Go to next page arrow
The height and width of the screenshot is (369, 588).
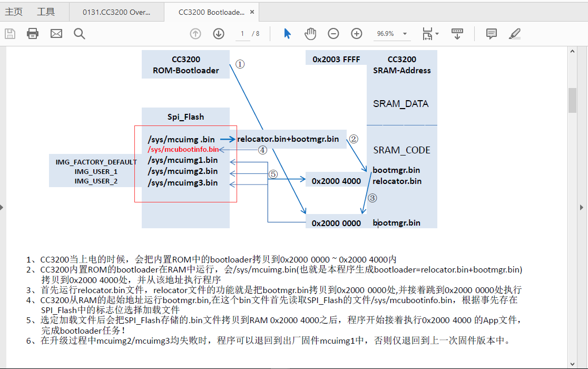coord(219,34)
